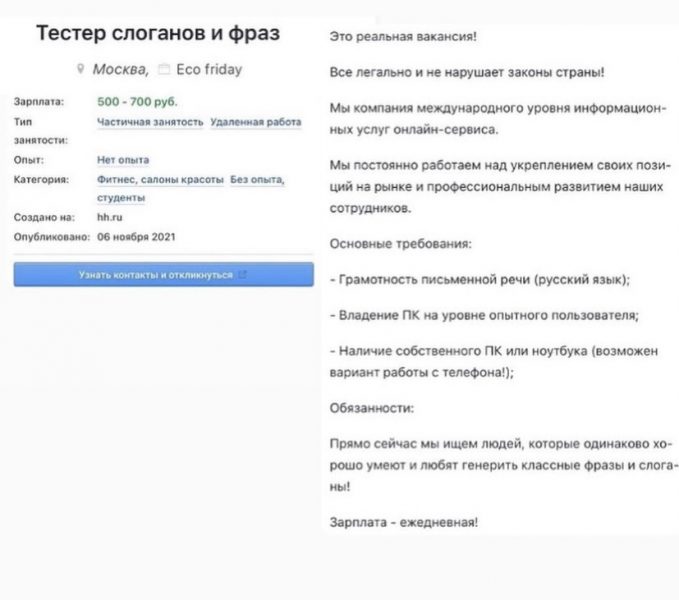Follow the Нет опыта experience link
This screenshot has height=600, width=679.
(x=123, y=160)
